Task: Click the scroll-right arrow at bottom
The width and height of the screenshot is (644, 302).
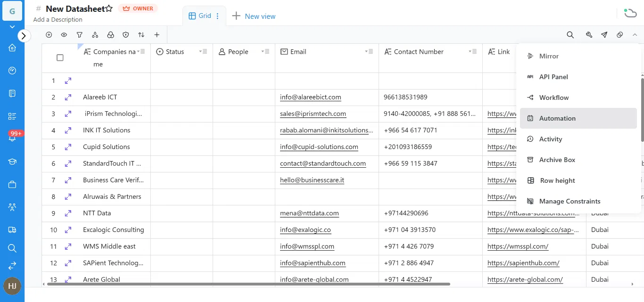Action: click(632, 284)
